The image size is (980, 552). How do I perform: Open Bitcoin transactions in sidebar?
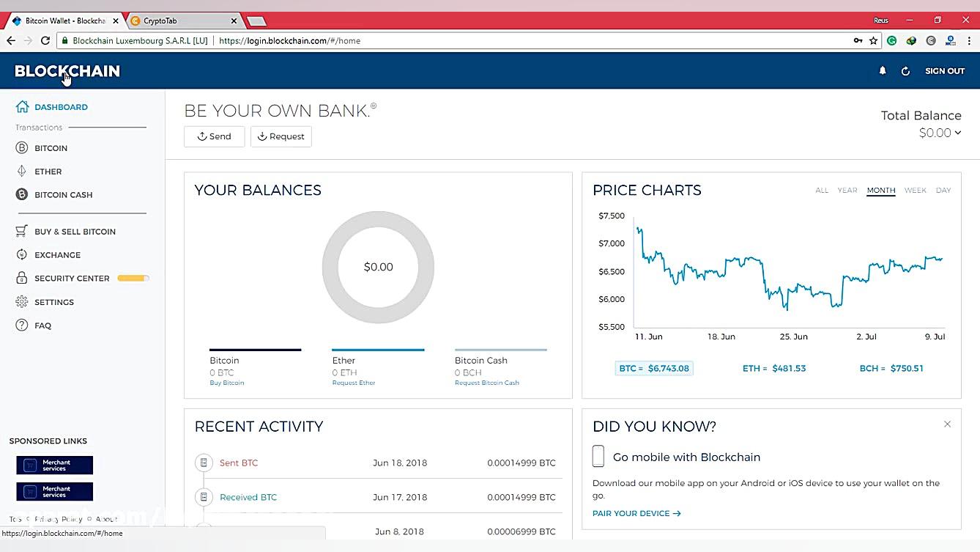tap(51, 148)
